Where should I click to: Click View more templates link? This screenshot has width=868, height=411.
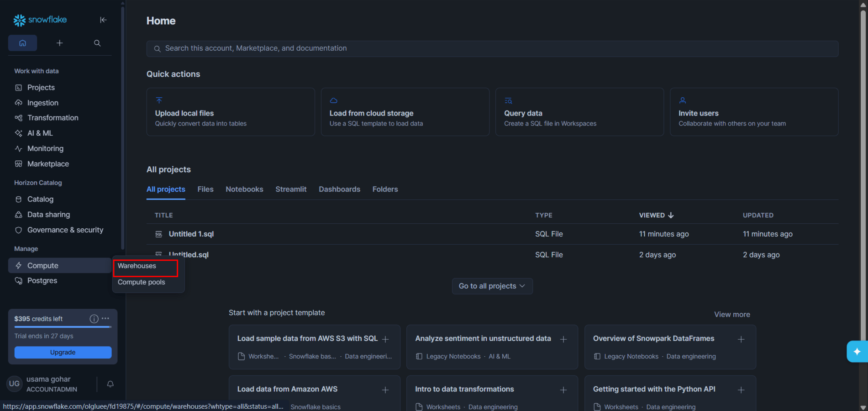point(732,314)
